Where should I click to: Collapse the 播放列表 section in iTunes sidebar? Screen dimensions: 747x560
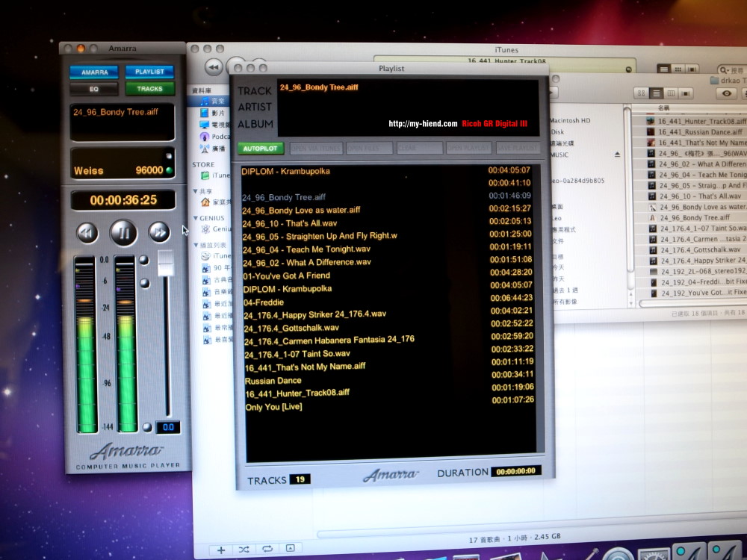[196, 245]
